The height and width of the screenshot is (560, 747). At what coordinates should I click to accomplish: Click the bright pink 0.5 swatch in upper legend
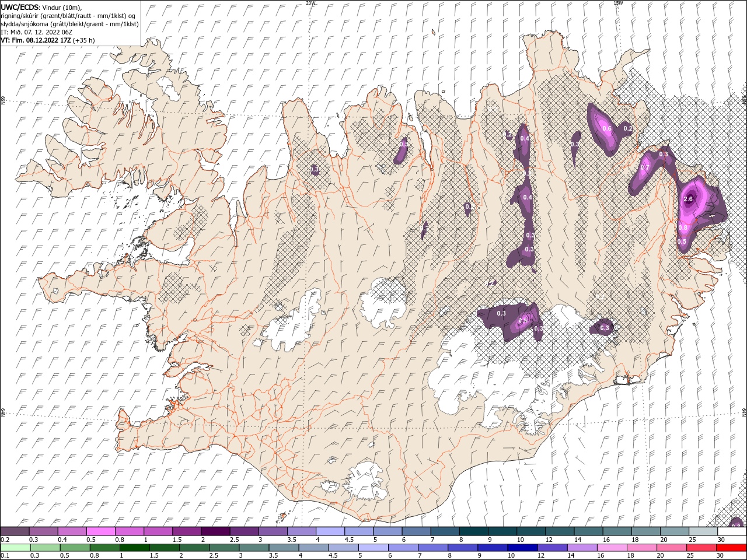point(100,531)
